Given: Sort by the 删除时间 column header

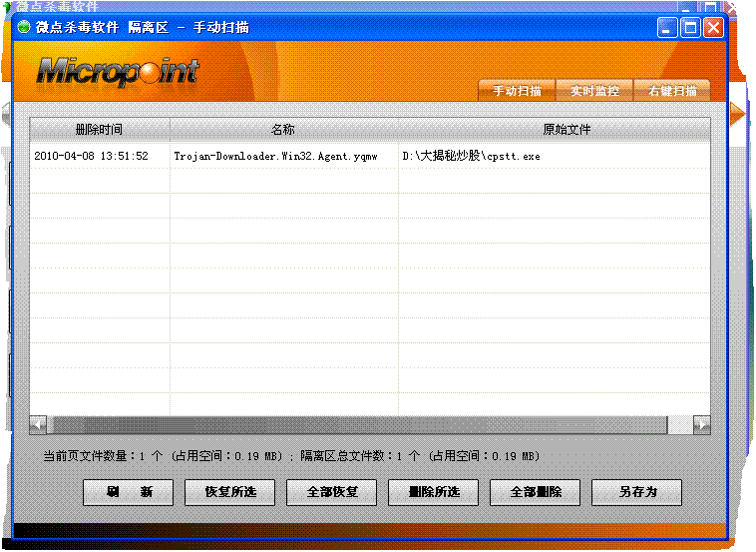Looking at the screenshot, I should point(100,130).
